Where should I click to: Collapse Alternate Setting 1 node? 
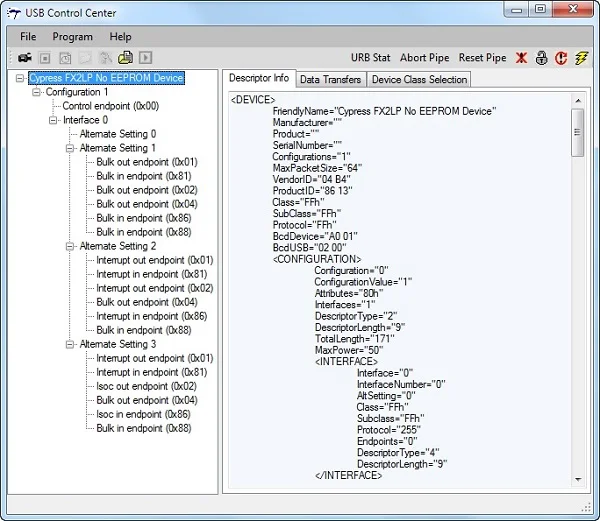[x=70, y=148]
